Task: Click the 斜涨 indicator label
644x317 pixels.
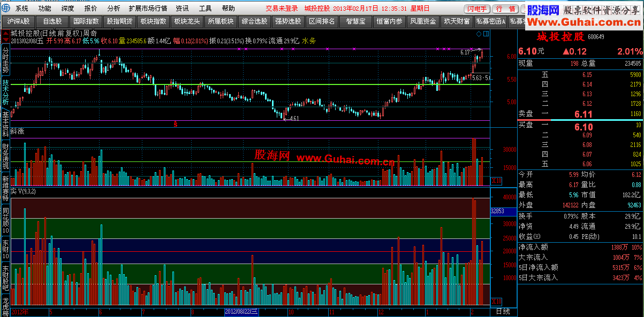Action: tap(18, 132)
